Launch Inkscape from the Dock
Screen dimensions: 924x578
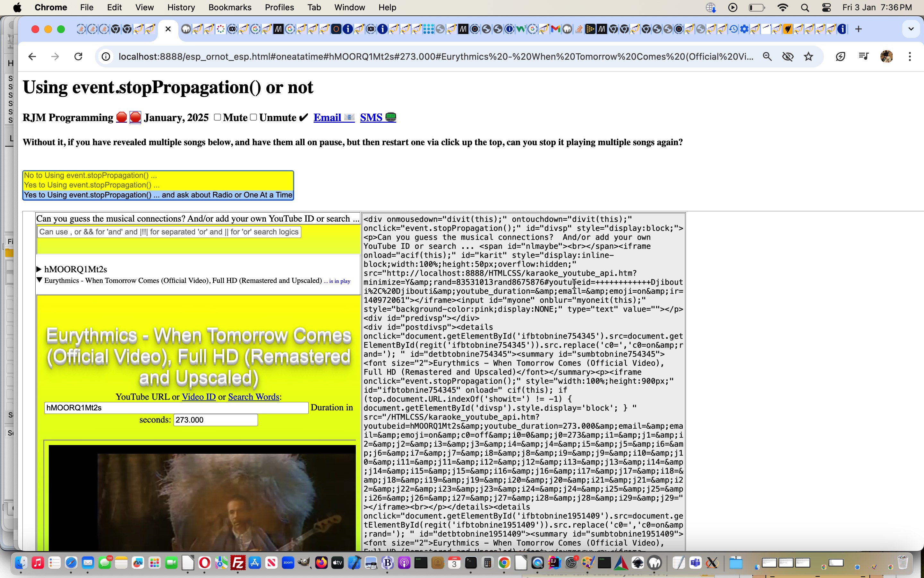click(x=638, y=563)
